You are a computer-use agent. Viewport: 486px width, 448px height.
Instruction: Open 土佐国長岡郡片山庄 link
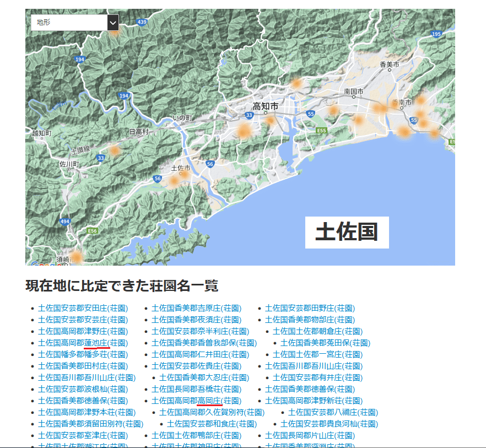coord(310,435)
